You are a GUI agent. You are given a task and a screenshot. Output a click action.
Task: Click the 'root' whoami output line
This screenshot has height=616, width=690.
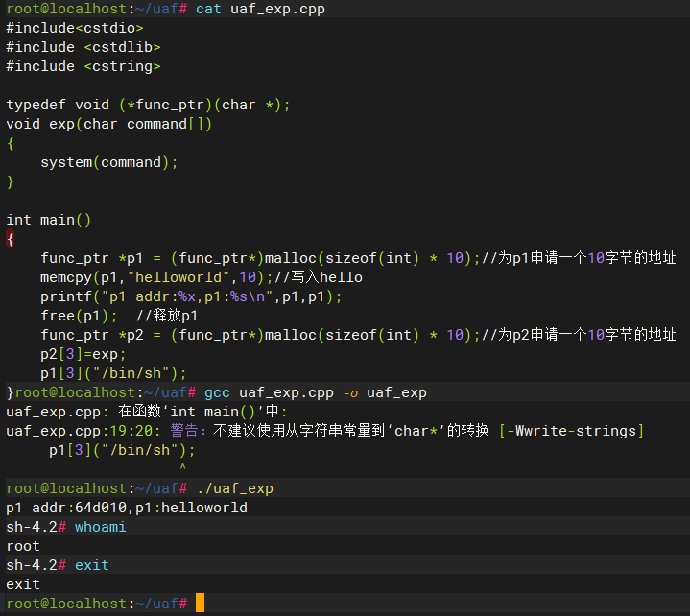[23, 546]
